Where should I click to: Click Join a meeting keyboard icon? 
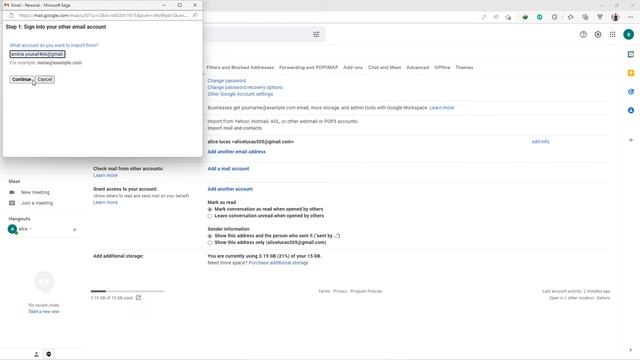(12, 203)
